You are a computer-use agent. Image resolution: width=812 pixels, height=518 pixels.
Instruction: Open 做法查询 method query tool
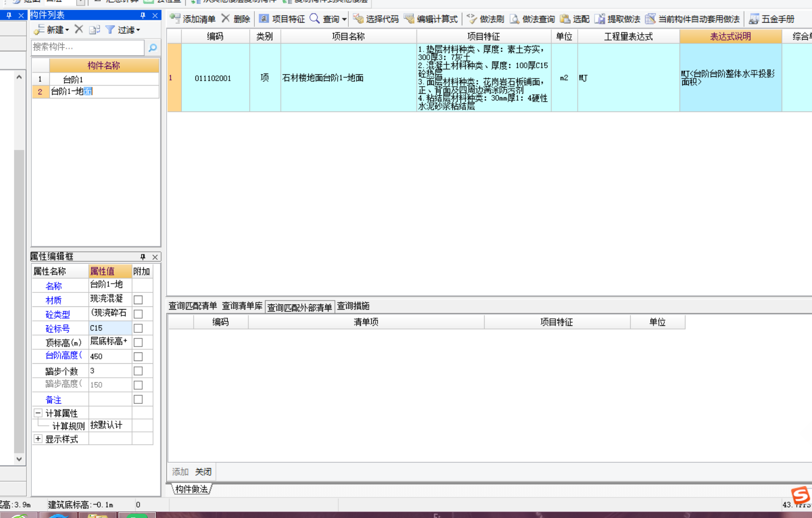[x=532, y=19]
